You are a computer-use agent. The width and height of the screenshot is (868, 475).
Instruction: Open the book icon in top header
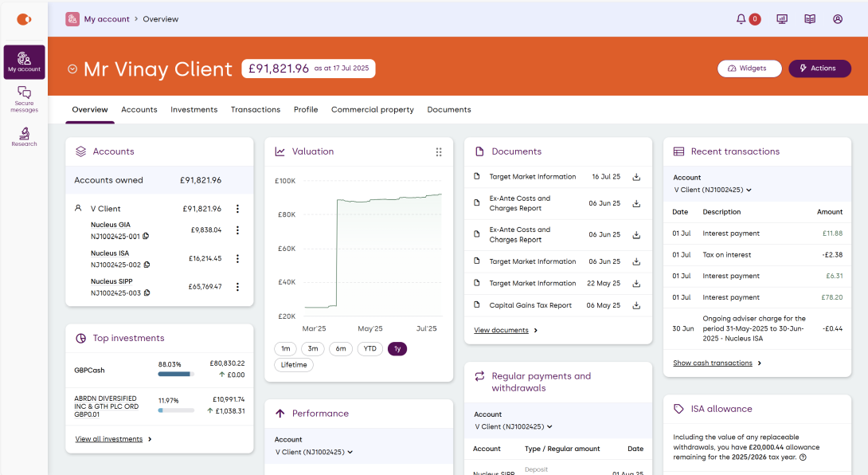810,19
